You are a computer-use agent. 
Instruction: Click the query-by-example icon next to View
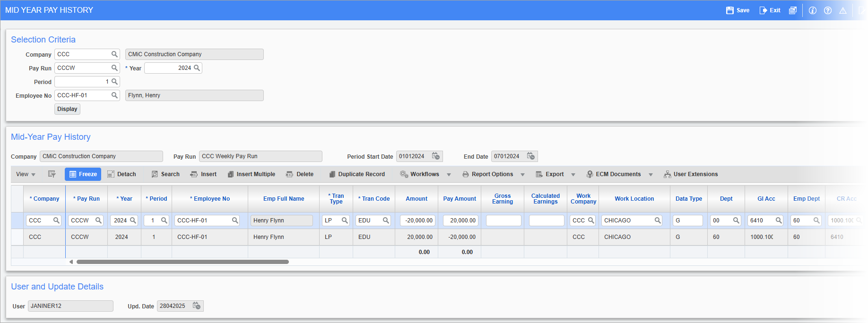52,174
